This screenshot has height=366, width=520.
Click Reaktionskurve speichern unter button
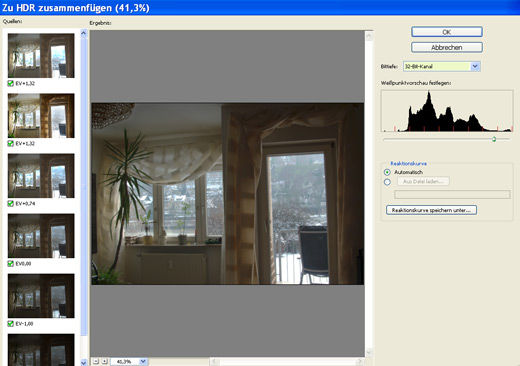(x=431, y=210)
